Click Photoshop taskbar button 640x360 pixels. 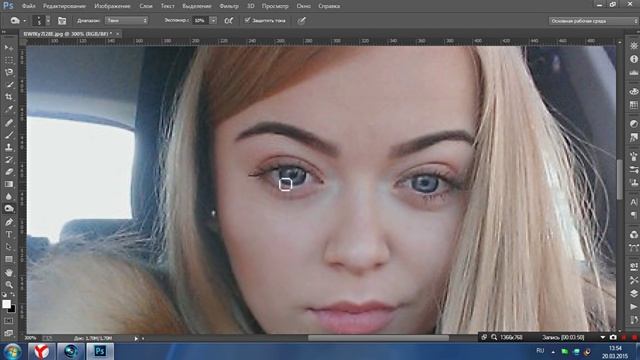100,351
